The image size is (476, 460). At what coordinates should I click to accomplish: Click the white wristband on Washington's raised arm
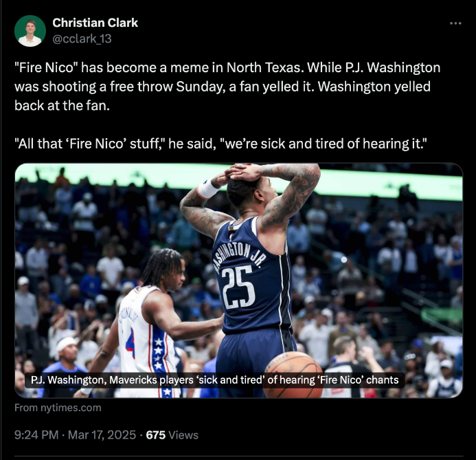(207, 188)
